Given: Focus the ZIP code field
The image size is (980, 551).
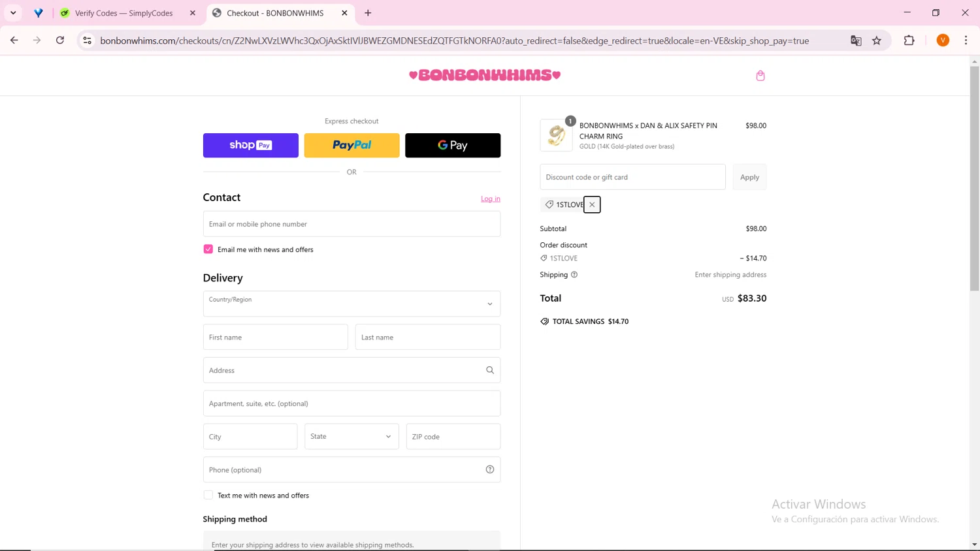Looking at the screenshot, I should click(x=453, y=437).
